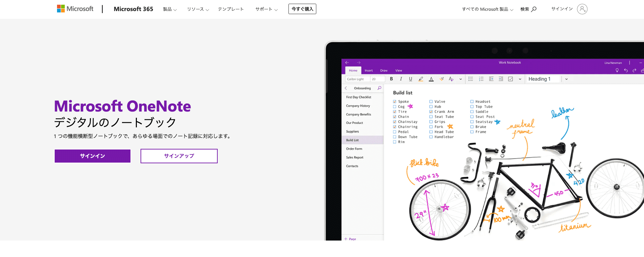Check the Saddle checkbox
Screen dimensions: 644x257
click(472, 112)
